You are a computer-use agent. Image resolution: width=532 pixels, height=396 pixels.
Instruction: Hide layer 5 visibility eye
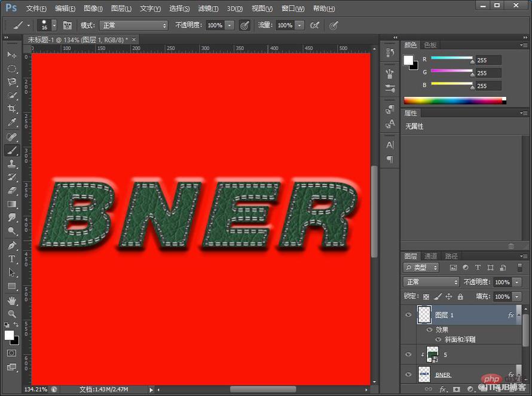tap(408, 355)
